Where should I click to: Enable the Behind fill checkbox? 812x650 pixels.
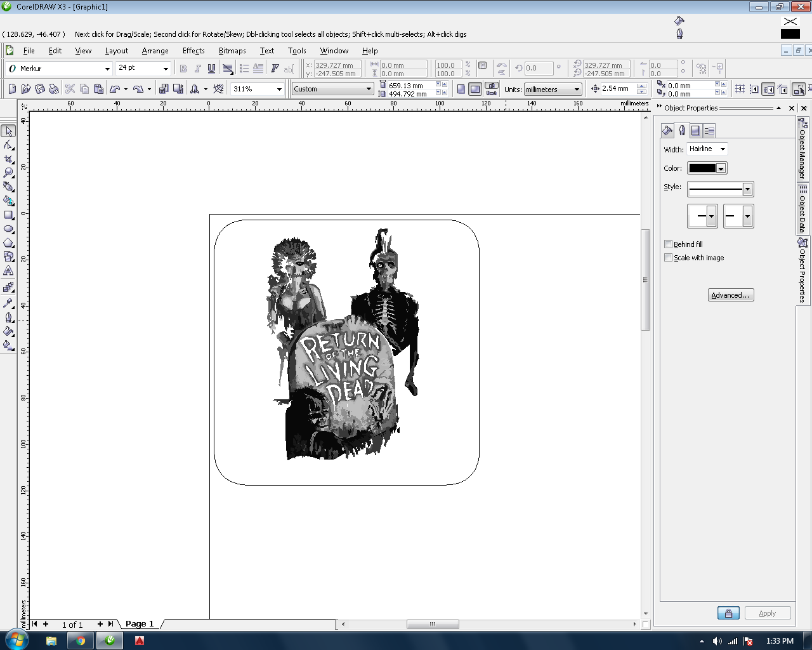coord(668,244)
